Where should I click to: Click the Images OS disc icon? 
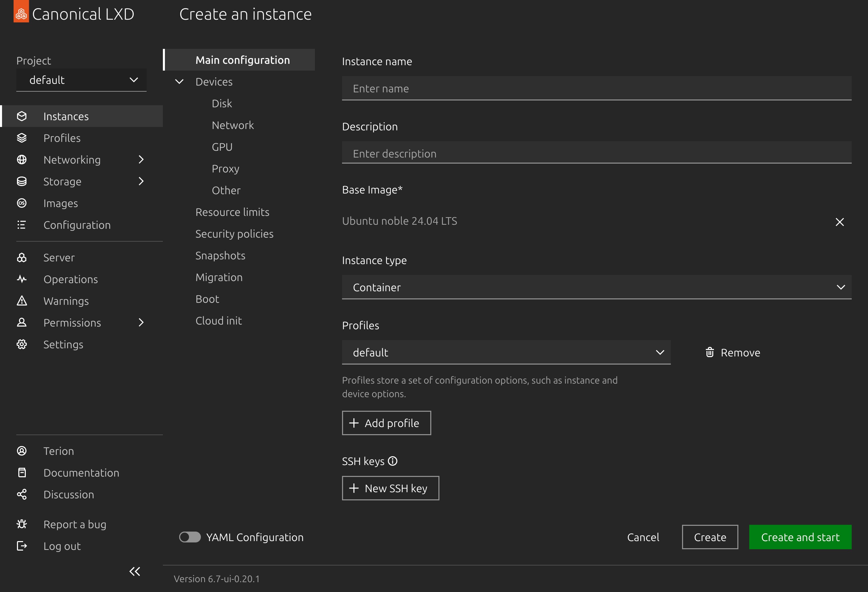click(22, 203)
